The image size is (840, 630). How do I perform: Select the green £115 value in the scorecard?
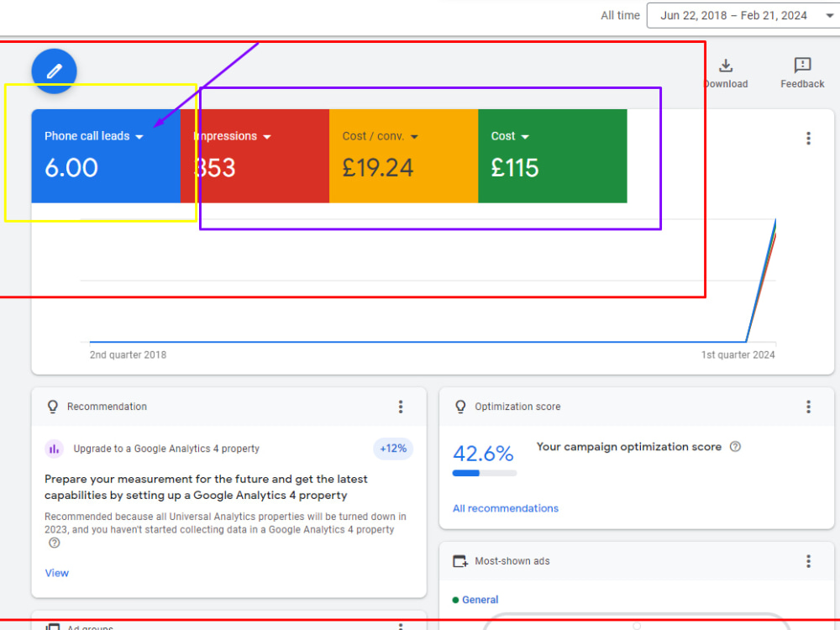[515, 168]
